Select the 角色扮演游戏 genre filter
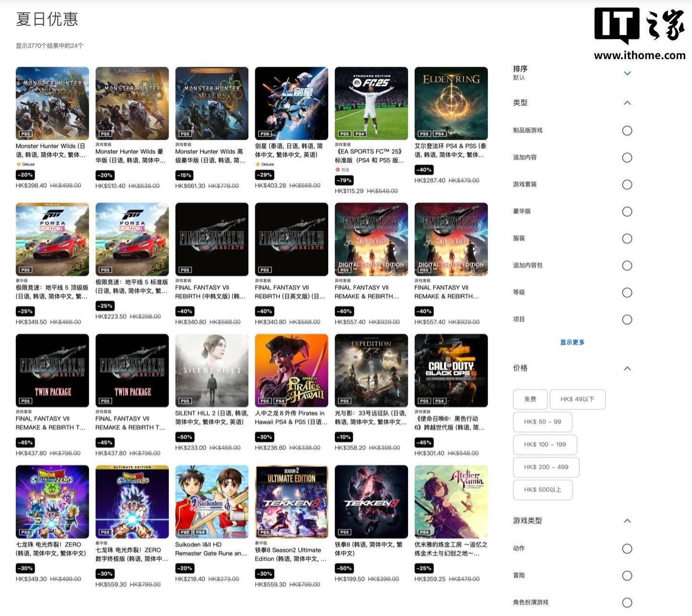Viewport: 692px width, 616px height. coord(627,603)
